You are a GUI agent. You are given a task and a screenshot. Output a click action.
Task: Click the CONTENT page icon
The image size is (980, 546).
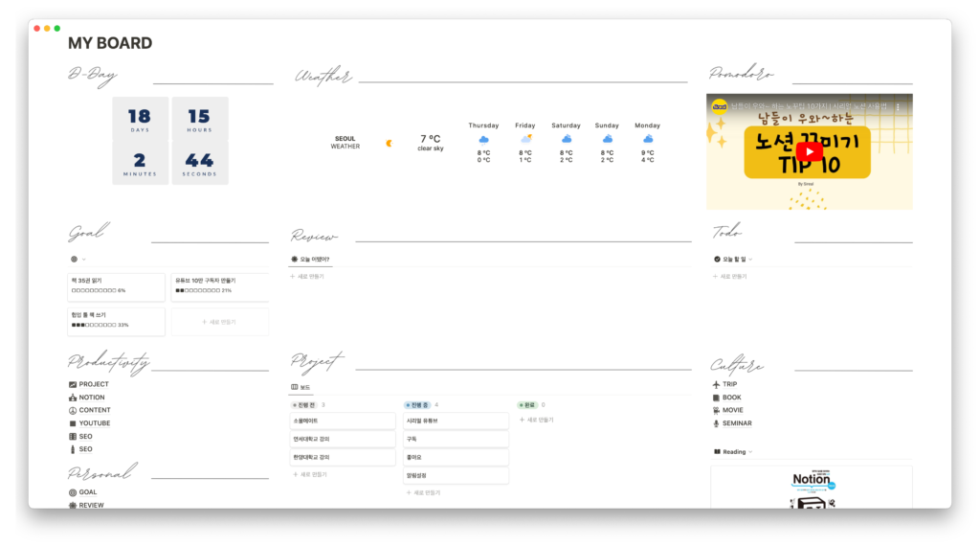pyautogui.click(x=73, y=410)
